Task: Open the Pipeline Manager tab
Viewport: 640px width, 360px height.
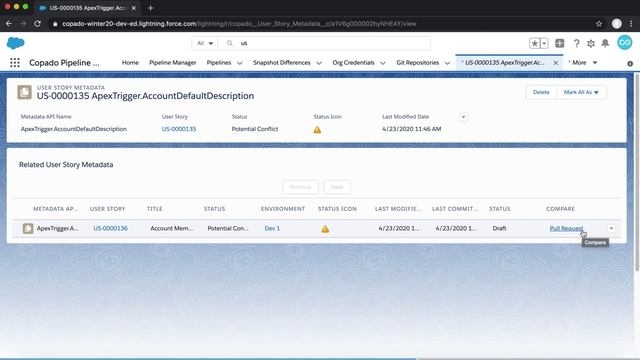Action: pyautogui.click(x=173, y=62)
